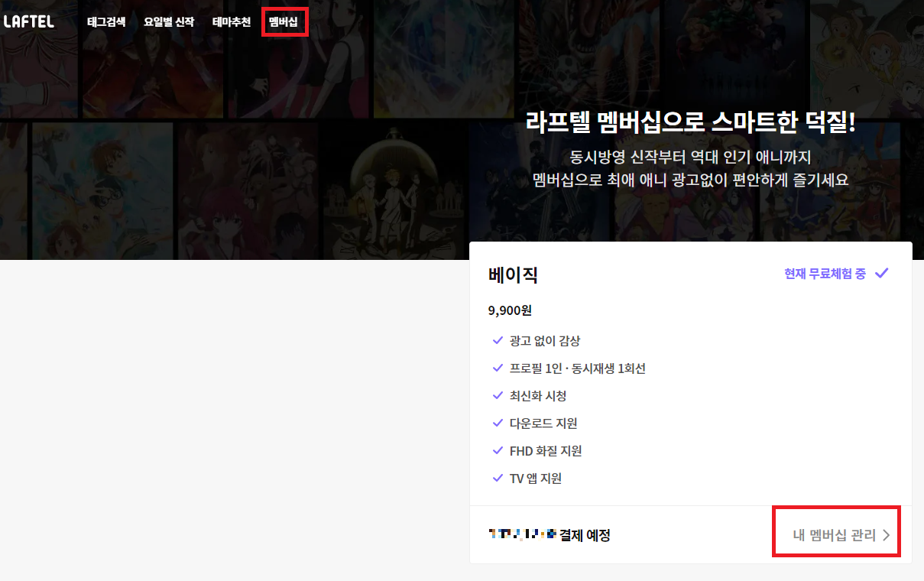Click the check icon beside 최신화 시청
924x581 pixels.
click(498, 396)
